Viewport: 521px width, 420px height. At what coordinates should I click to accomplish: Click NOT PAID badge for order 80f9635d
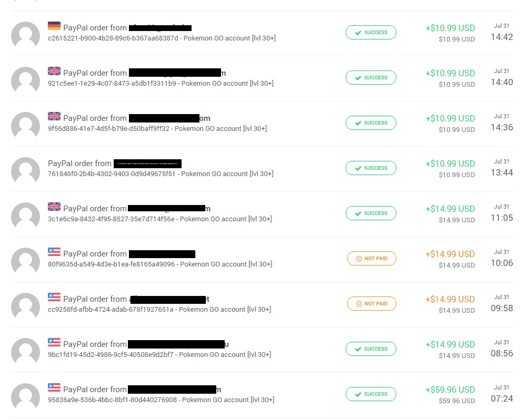pos(372,259)
